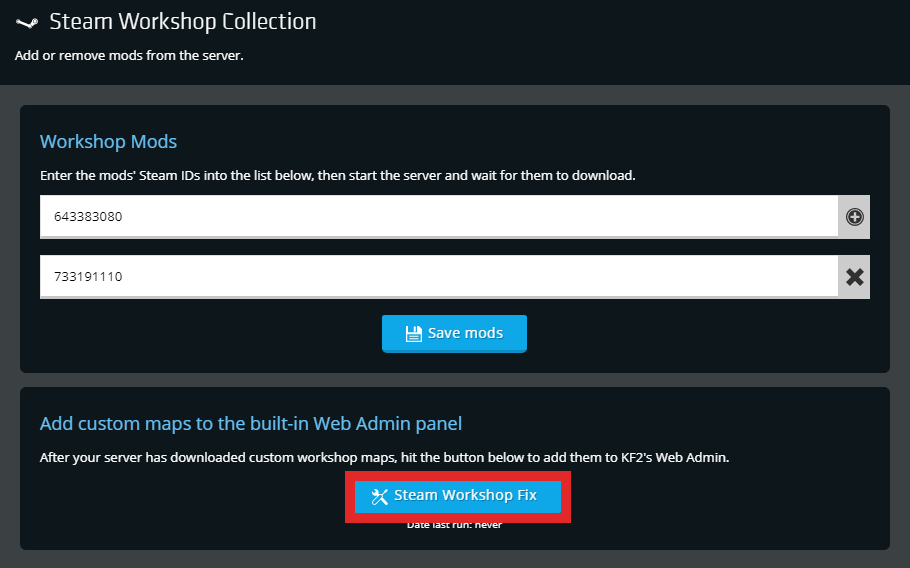
Task: Add another mod ID row with plus icon
Action: click(854, 217)
